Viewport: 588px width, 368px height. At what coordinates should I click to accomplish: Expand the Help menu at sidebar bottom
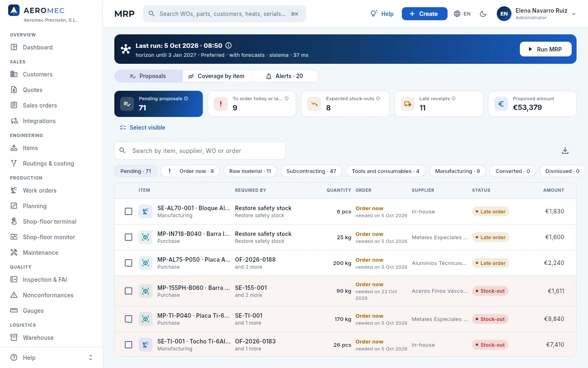click(51, 357)
